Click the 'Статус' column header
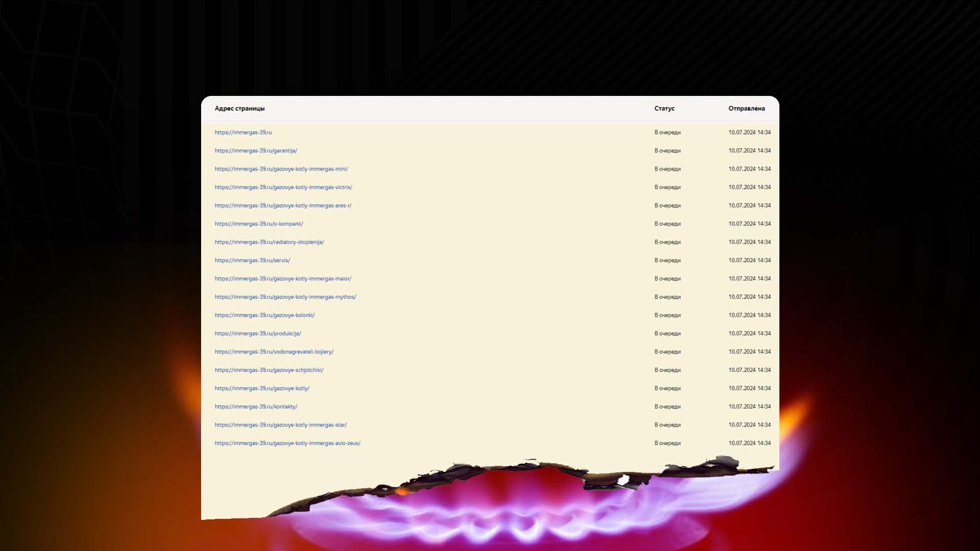This screenshot has height=551, width=980. pyautogui.click(x=664, y=109)
